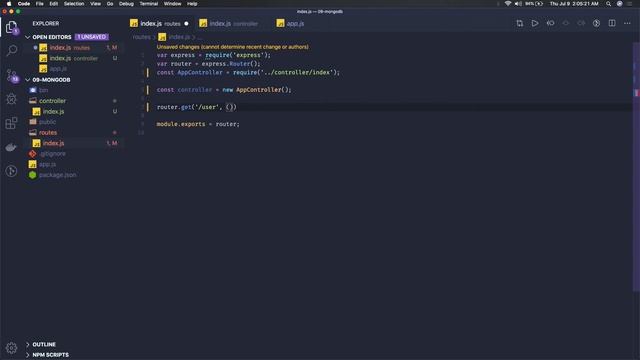
Task: Open the Explorer view in activity bar
Action: point(11,27)
